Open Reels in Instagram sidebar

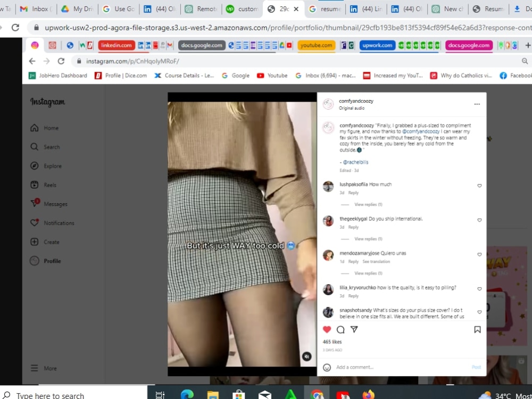click(44, 185)
